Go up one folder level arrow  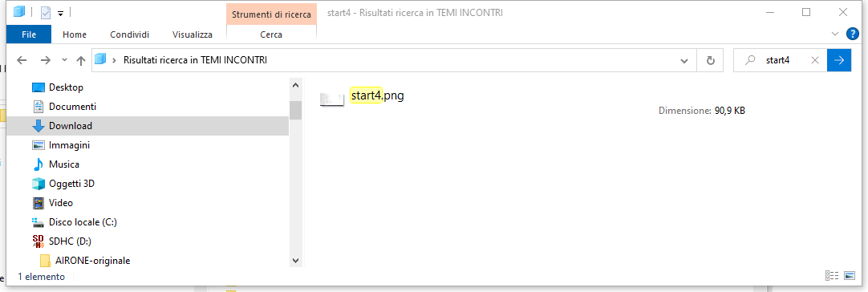pos(81,60)
